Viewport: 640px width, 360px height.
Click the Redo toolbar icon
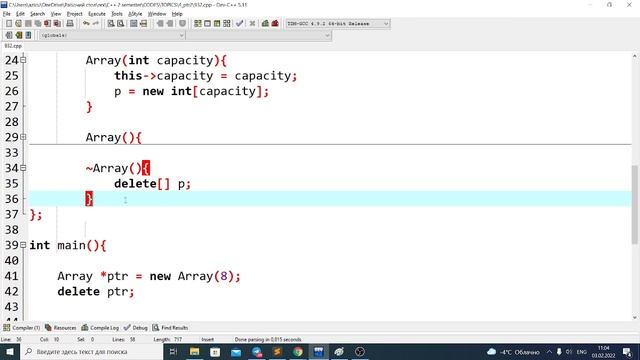point(96,24)
